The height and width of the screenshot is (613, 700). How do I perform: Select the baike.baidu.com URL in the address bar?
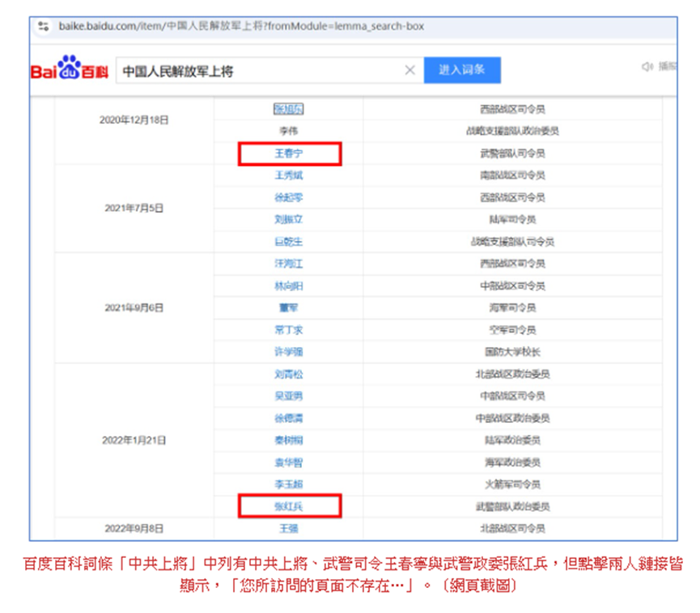pos(241,27)
